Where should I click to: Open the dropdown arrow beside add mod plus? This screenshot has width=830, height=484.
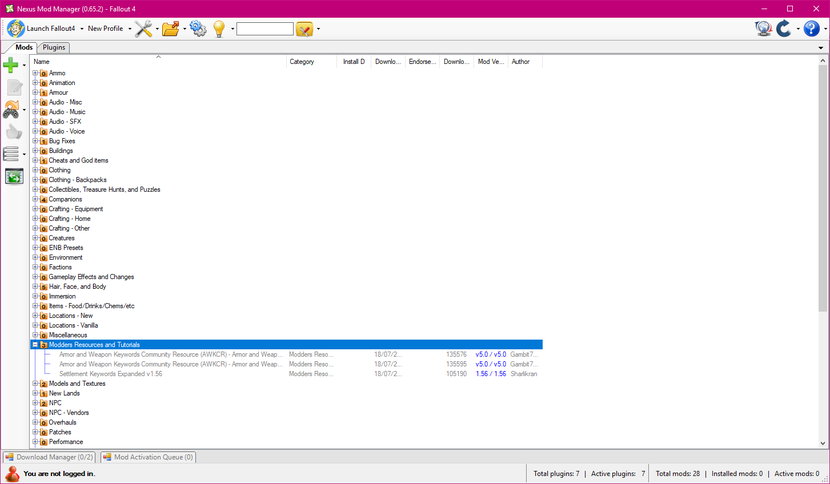pos(24,65)
